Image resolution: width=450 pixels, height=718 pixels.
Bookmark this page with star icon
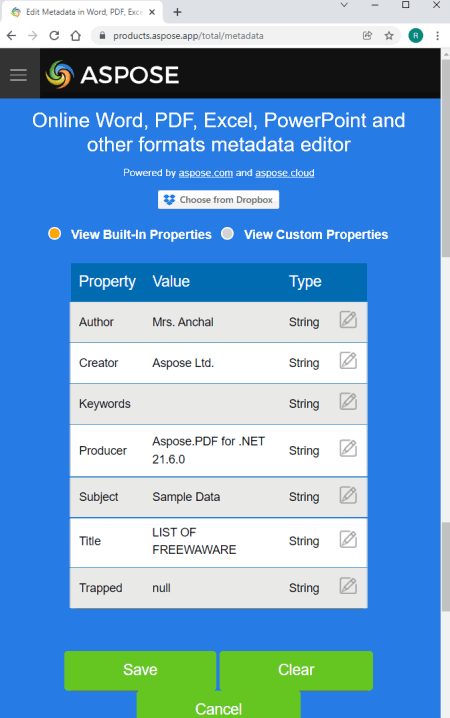389,36
